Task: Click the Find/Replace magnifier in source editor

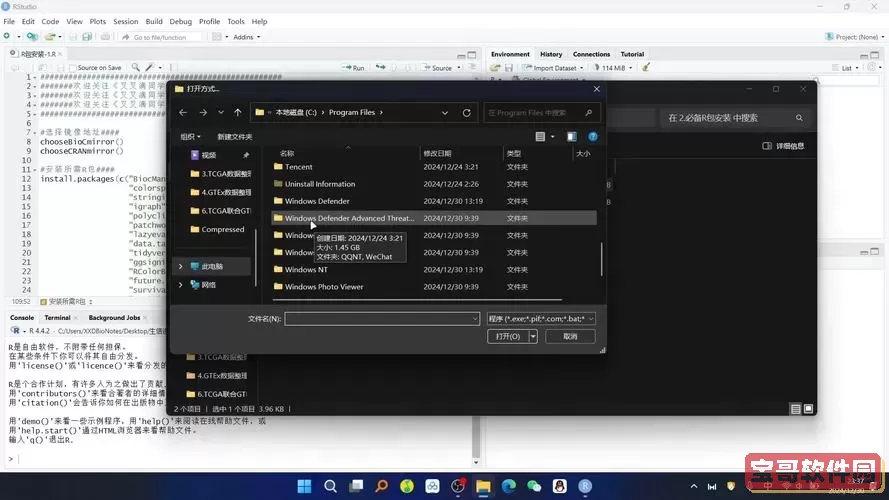Action: click(x=136, y=67)
